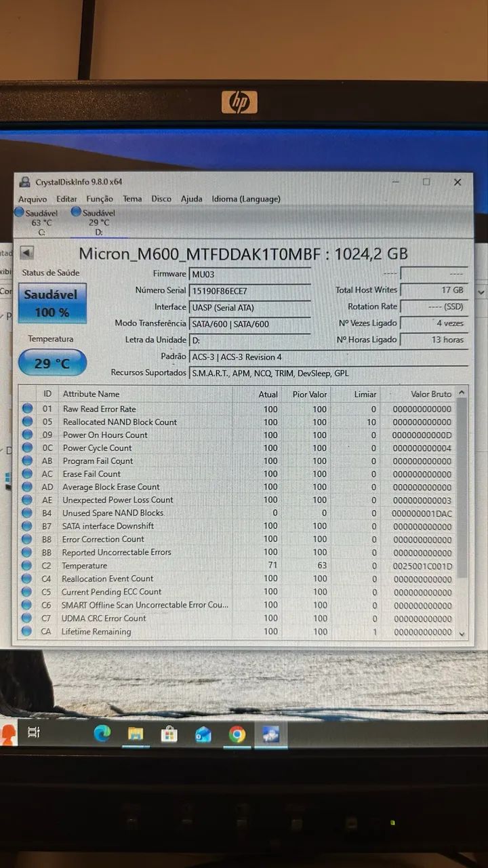
Task: Open the Tema menu
Action: point(132,199)
